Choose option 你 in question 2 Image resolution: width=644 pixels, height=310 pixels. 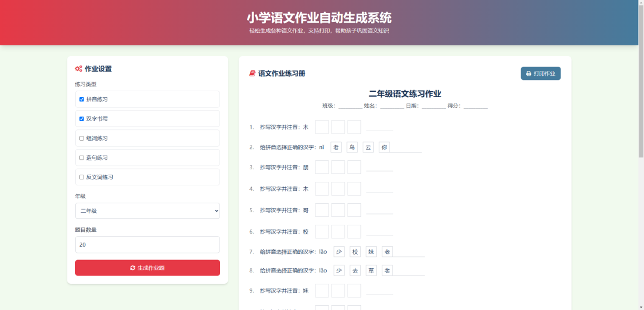[384, 147]
